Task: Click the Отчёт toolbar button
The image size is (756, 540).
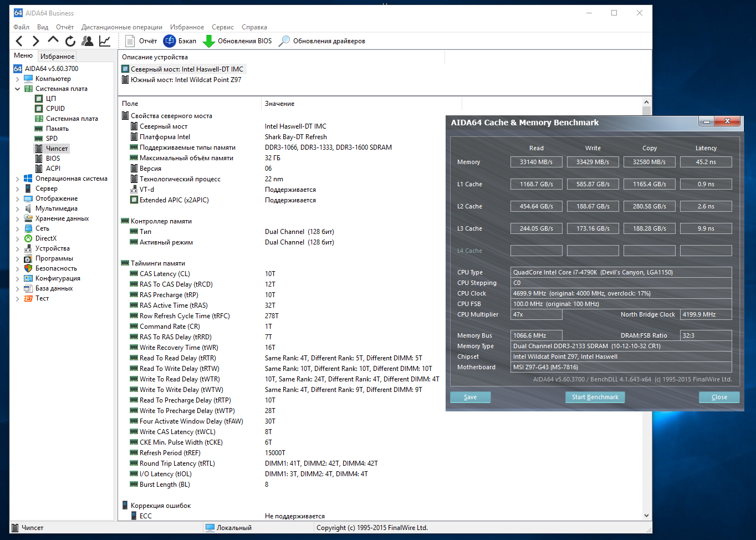Action: [x=141, y=41]
